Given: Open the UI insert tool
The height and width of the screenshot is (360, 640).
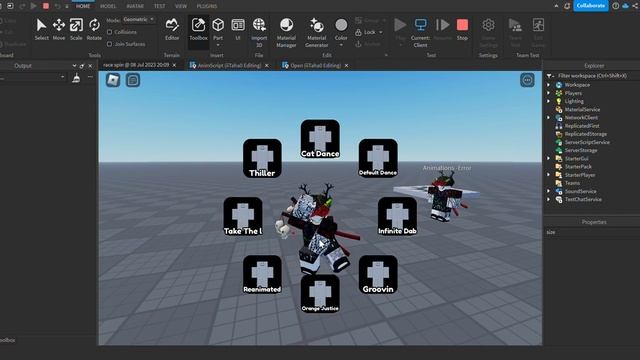Looking at the screenshot, I should (x=238, y=29).
